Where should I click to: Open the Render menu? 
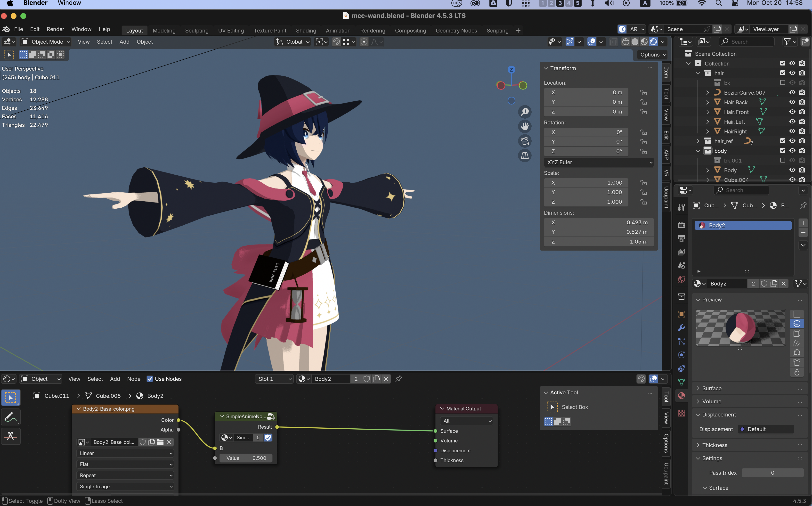click(x=55, y=29)
